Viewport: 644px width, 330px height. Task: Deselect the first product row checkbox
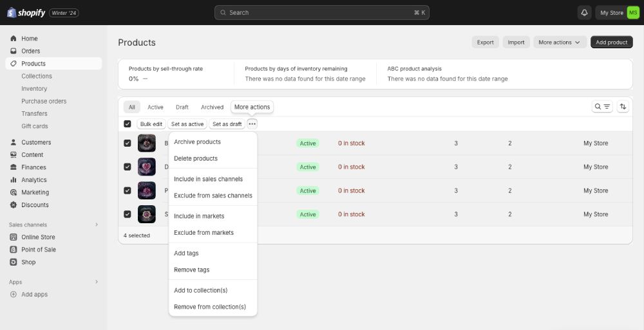[x=128, y=143]
